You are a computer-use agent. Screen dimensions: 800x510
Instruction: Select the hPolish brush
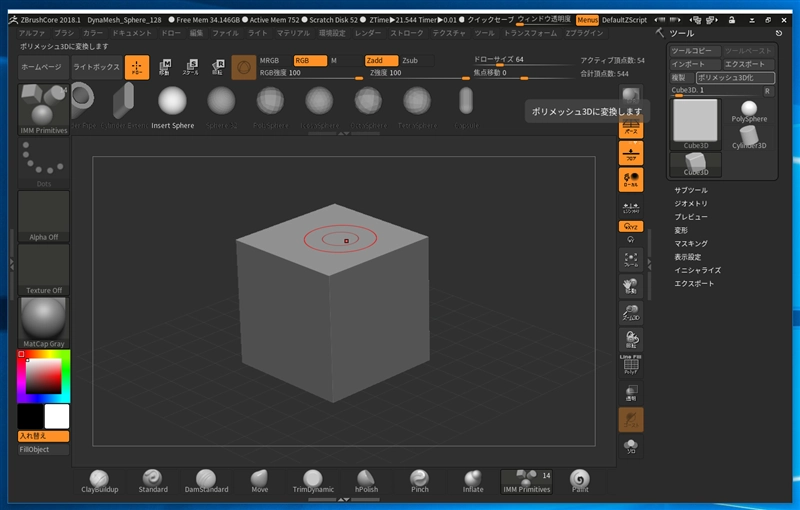point(366,482)
